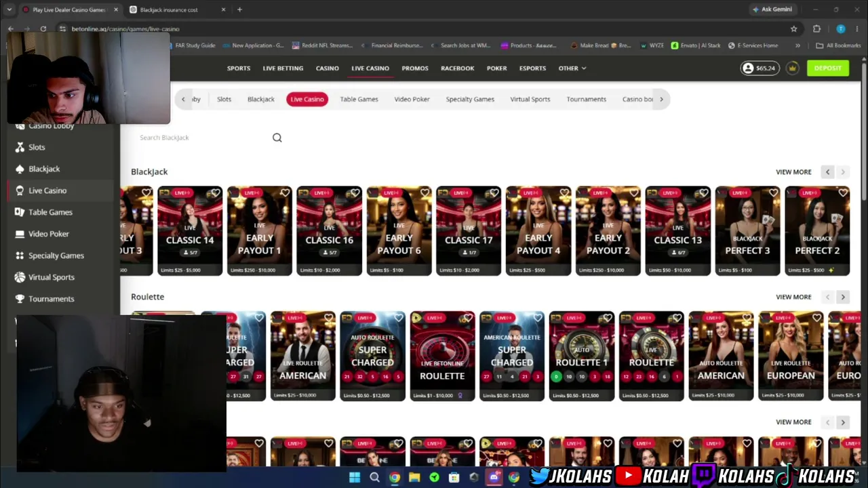
Task: Click View More for BlackJack games
Action: pyautogui.click(x=793, y=172)
